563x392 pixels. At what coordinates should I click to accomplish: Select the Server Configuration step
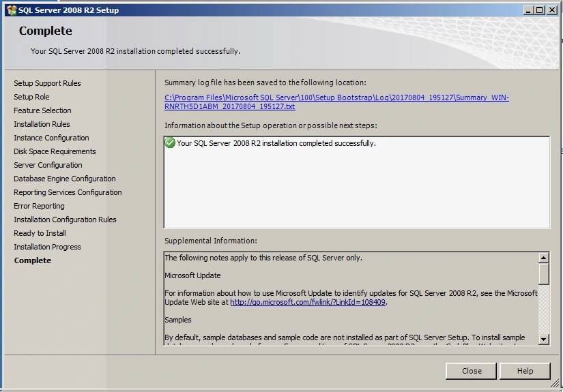coord(48,165)
